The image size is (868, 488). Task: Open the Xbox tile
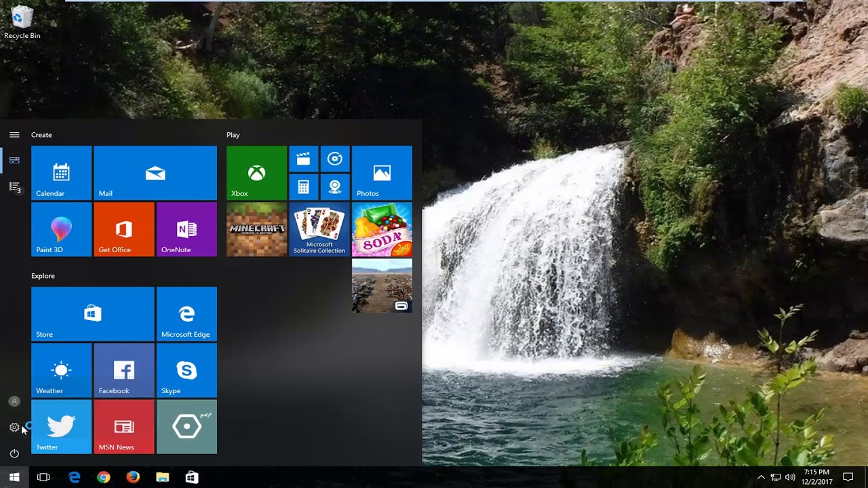pos(256,173)
